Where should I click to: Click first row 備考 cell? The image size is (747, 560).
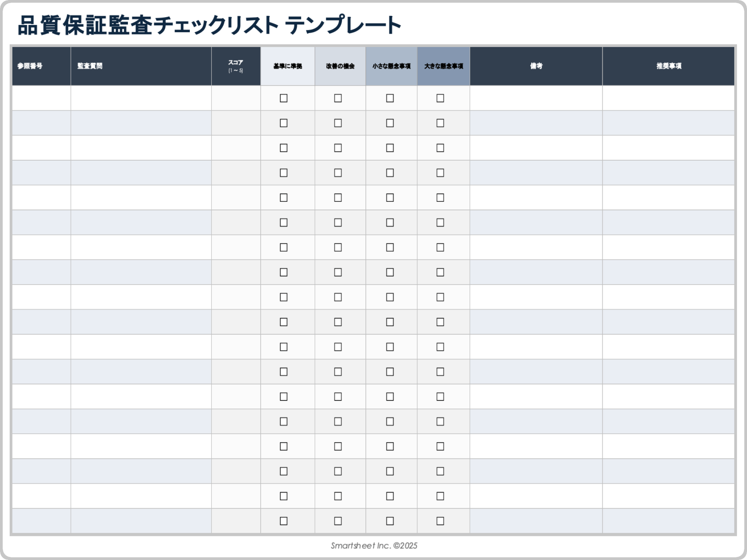(x=536, y=98)
